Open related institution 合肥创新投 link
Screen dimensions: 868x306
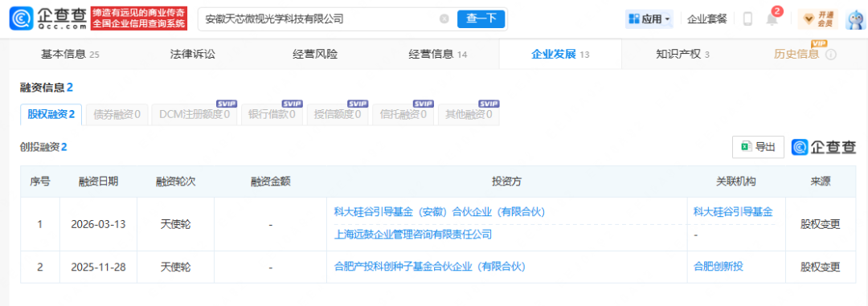718,267
